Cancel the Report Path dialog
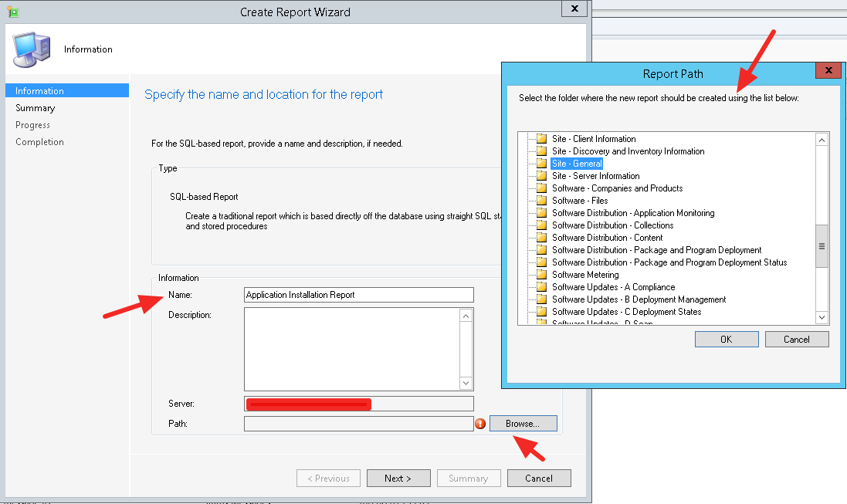The image size is (847, 504). (x=797, y=340)
